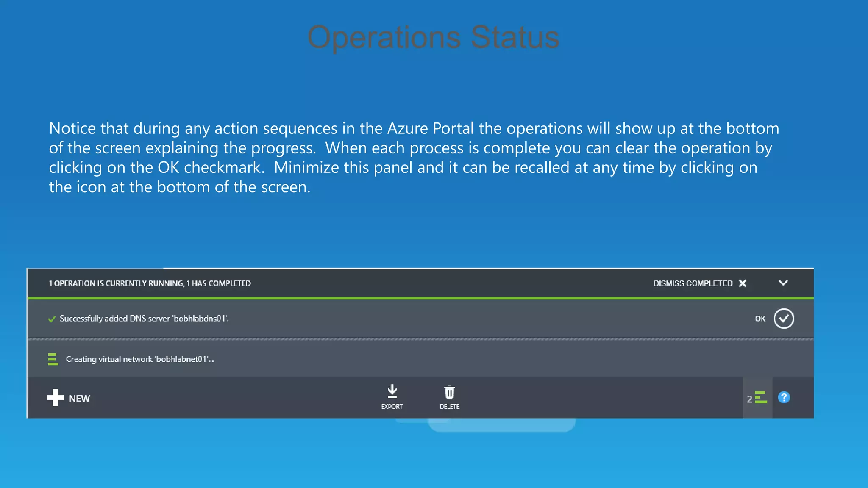Click the green progress bars icon beside Creating

click(x=53, y=359)
